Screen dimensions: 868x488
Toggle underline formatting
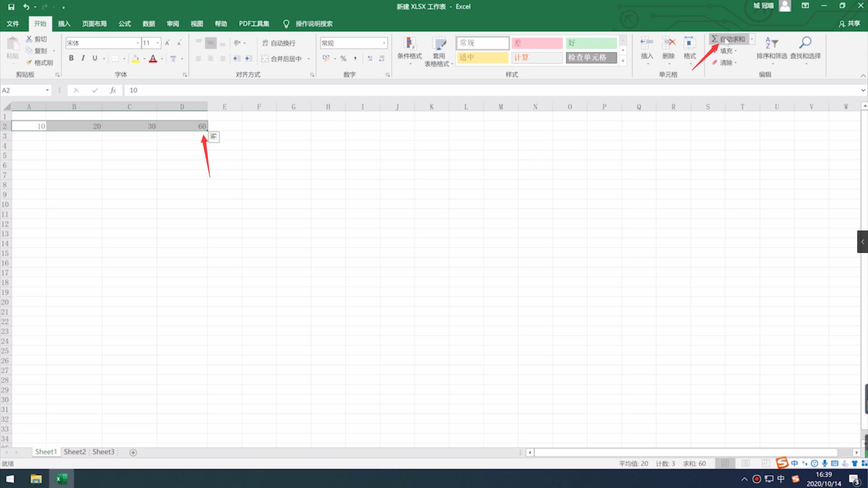pos(94,58)
